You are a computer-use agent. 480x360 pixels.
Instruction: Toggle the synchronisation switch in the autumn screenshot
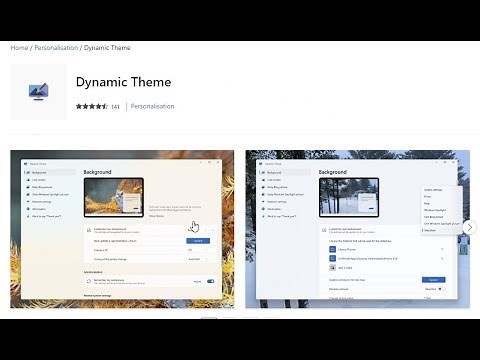(x=210, y=281)
